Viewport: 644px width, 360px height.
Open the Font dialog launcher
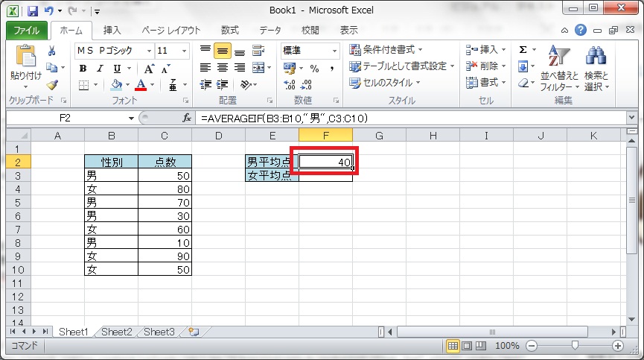coord(185,101)
